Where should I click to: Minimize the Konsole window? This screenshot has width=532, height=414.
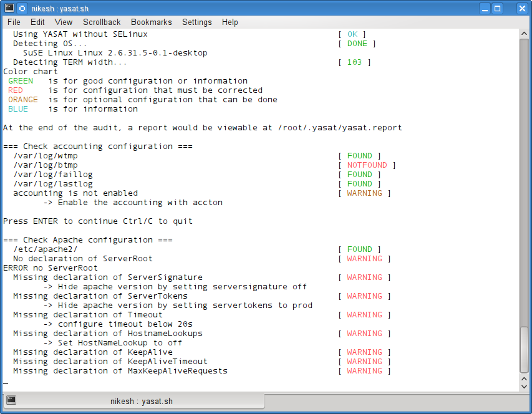(x=485, y=9)
